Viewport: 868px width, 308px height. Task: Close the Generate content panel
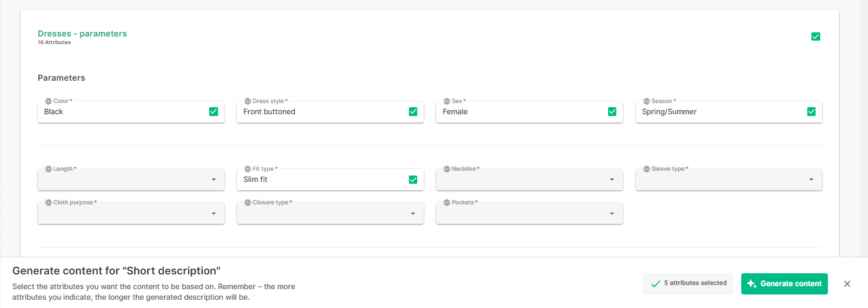[x=847, y=284]
